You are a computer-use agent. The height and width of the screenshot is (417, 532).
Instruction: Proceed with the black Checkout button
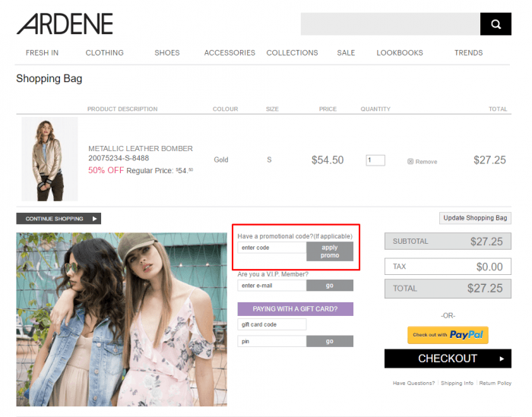448,359
